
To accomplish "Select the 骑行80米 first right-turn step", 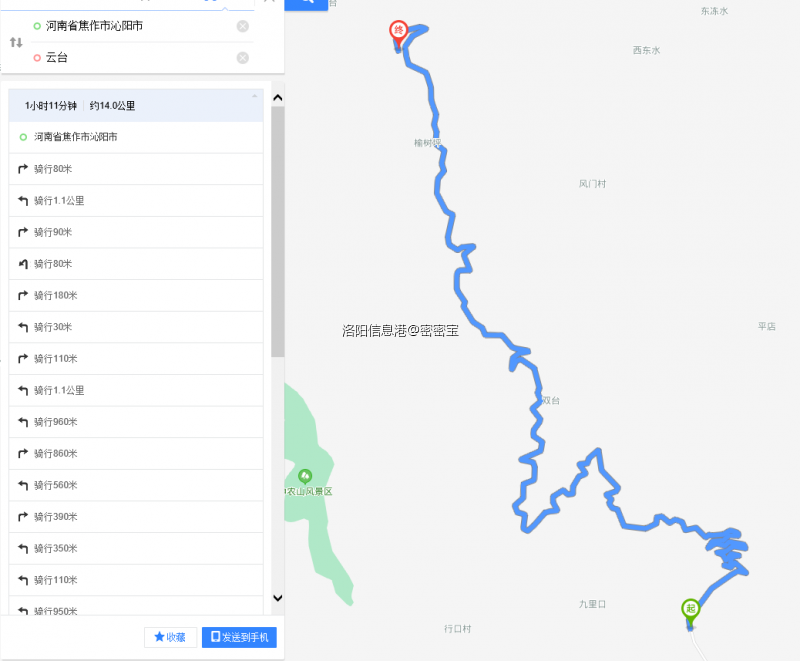I will [136, 169].
